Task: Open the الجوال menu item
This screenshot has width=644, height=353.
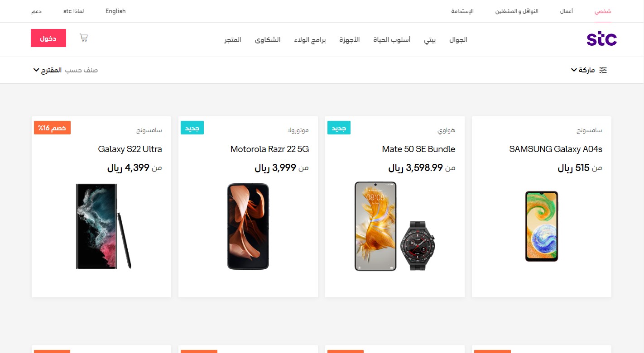Action: [458, 40]
